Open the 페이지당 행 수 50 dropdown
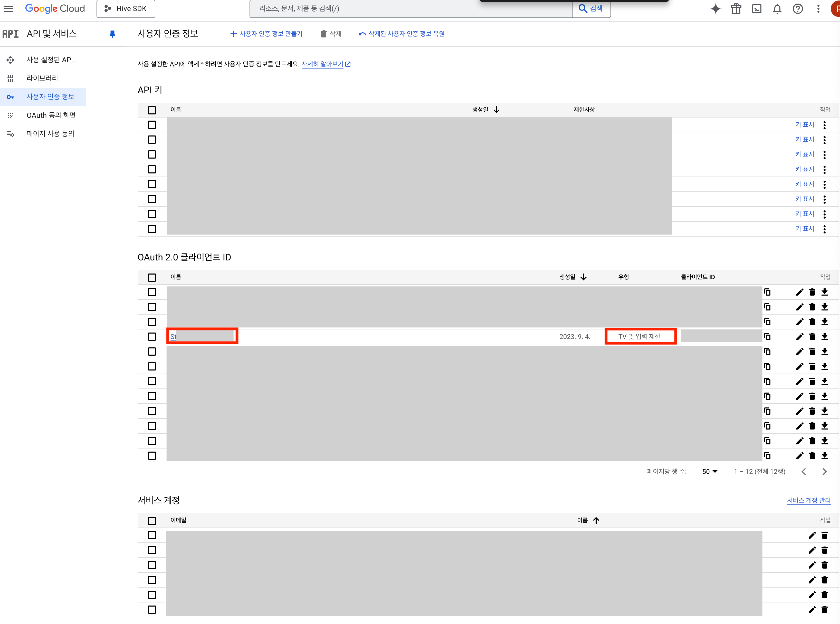Image resolution: width=840 pixels, height=624 pixels. coord(710,471)
